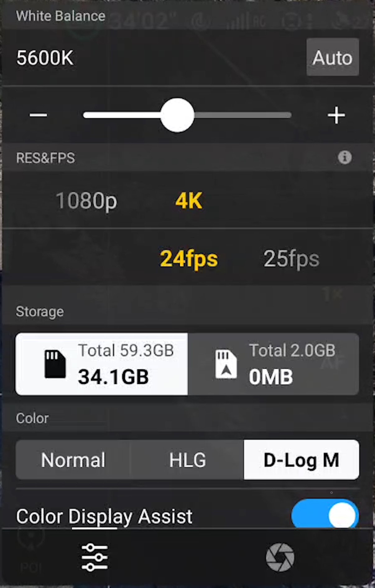
Task: Click the RES&FPS info icon
Action: (x=345, y=157)
